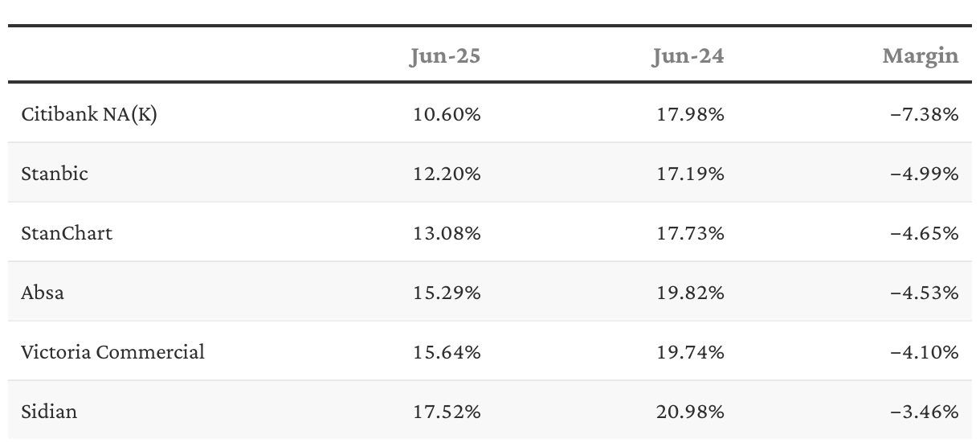Select the Citibank NA(K) row label

(89, 114)
